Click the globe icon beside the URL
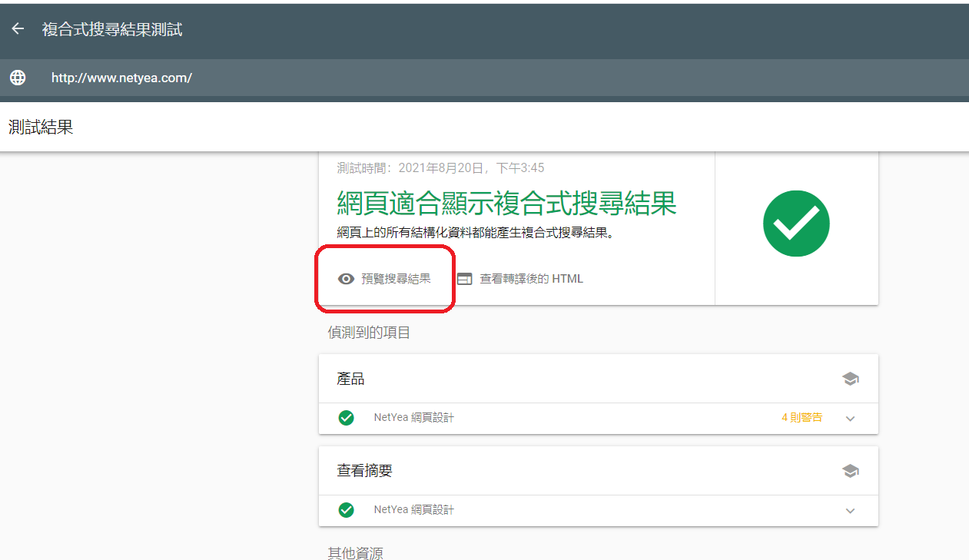 click(x=17, y=78)
